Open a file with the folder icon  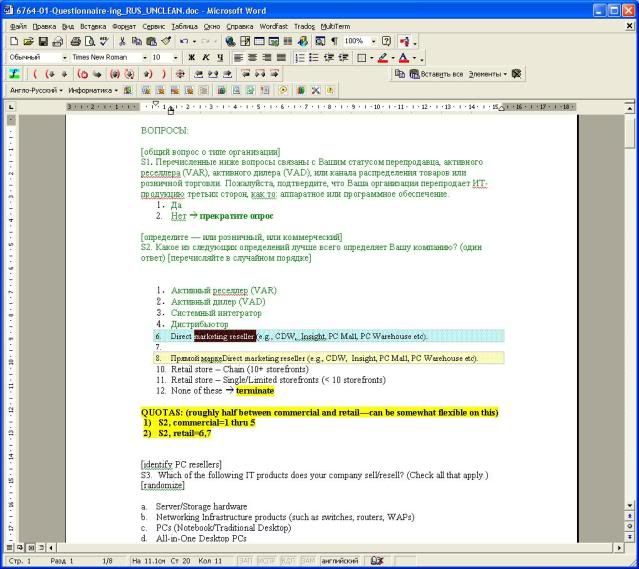coord(28,41)
